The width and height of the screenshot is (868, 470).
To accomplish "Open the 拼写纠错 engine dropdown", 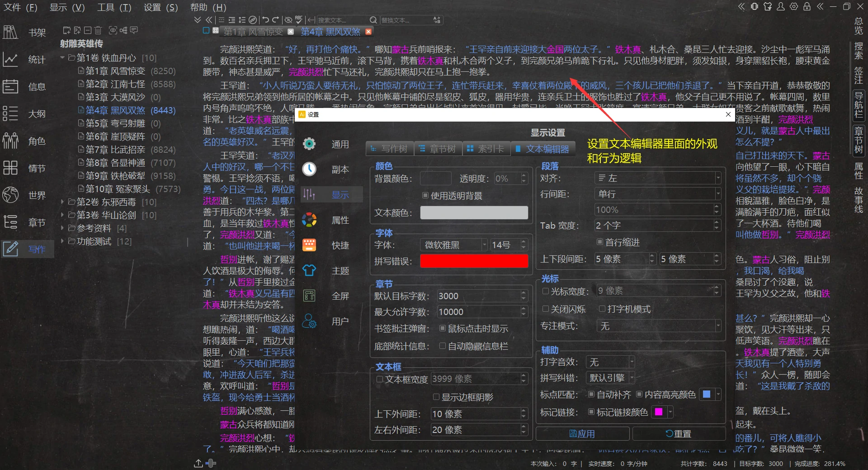I will [x=610, y=377].
